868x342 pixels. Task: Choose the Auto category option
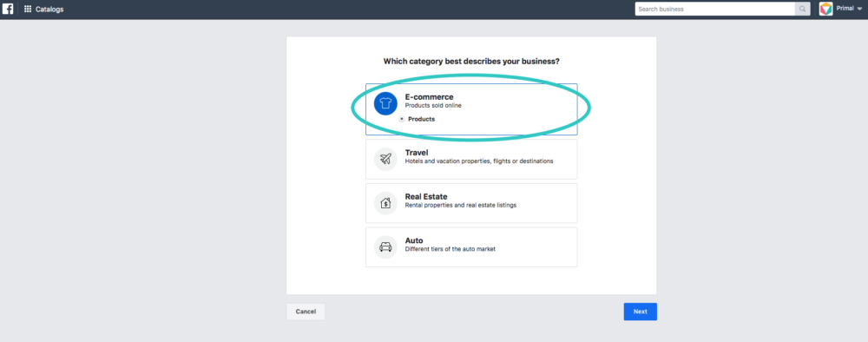471,247
